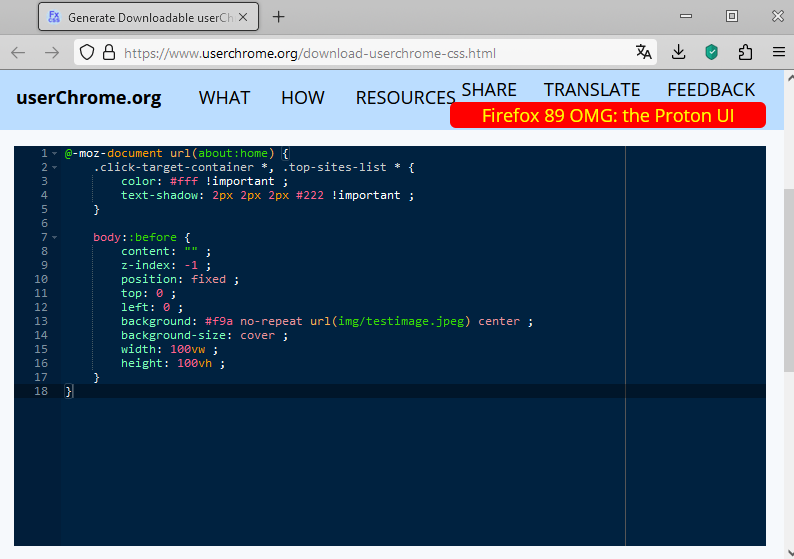Image resolution: width=794 pixels, height=559 pixels.
Task: Open the Firefox downloads panel
Action: [x=678, y=53]
